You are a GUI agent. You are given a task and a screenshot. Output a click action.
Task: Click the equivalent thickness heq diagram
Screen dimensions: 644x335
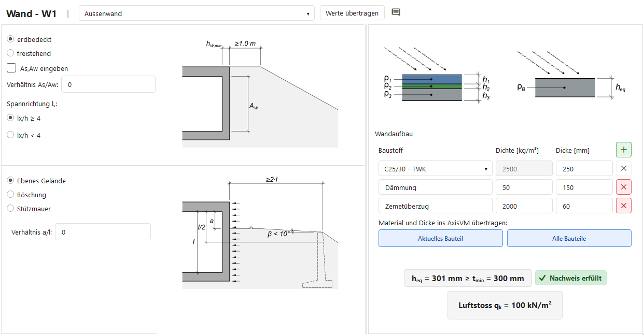pyautogui.click(x=571, y=76)
